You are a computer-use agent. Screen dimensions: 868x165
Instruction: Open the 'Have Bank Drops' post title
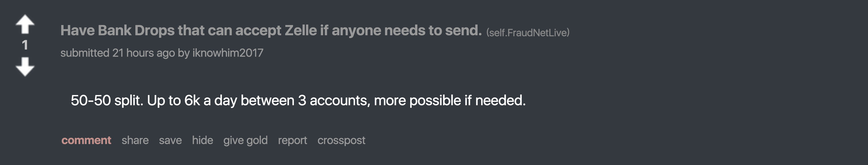[x=271, y=31]
